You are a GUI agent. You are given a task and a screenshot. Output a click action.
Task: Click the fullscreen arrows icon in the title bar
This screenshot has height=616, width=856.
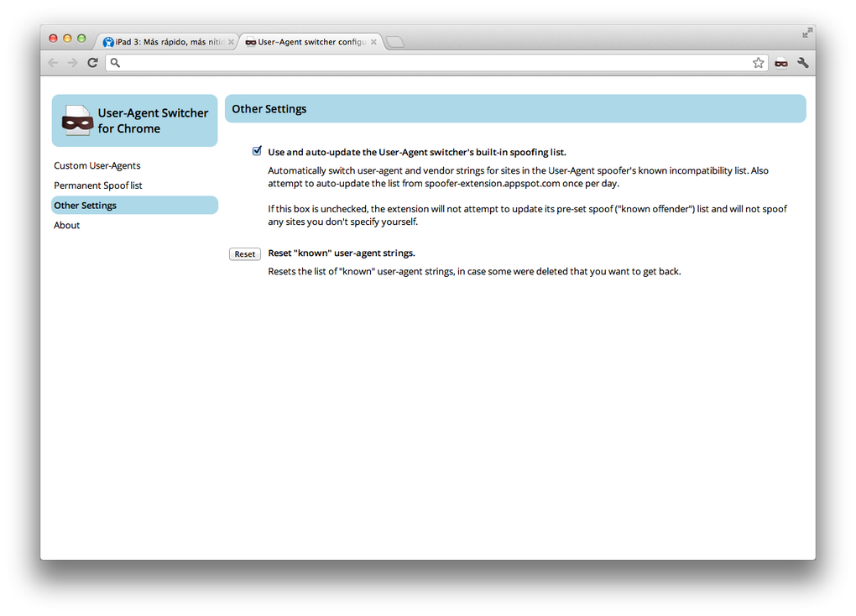(806, 33)
